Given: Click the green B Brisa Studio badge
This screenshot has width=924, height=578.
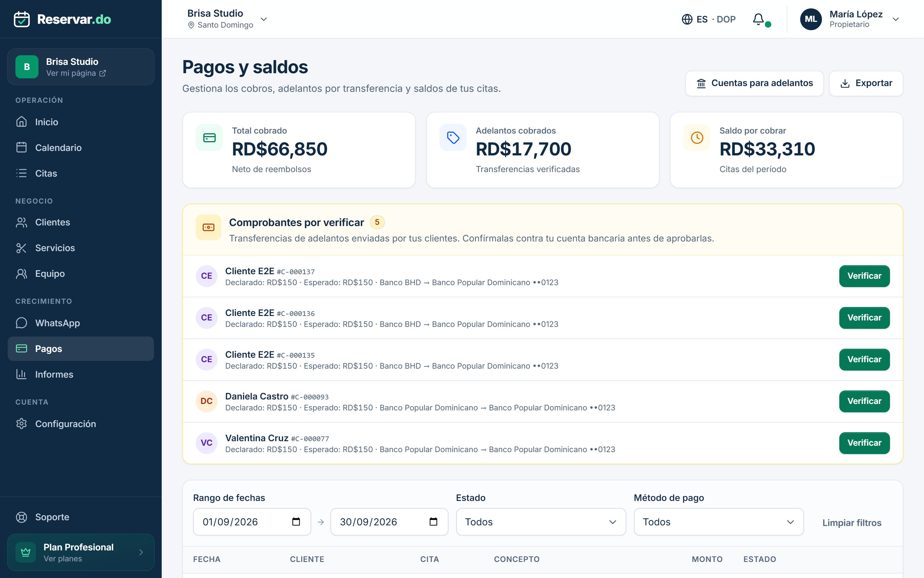Looking at the screenshot, I should coord(27,67).
